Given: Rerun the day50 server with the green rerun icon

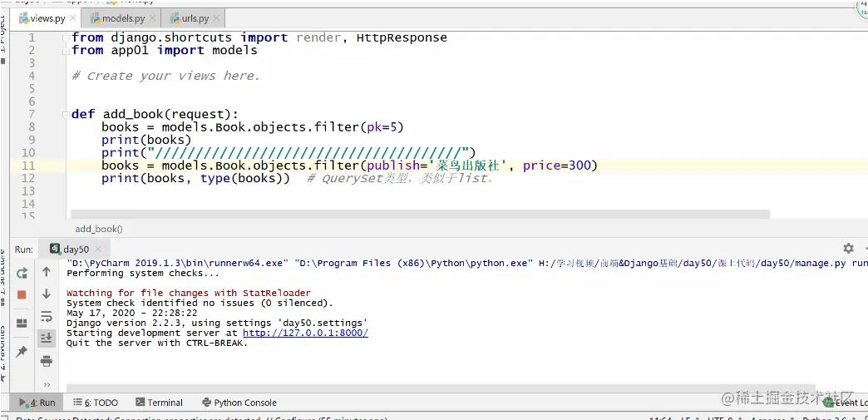Looking at the screenshot, I should click(22, 273).
